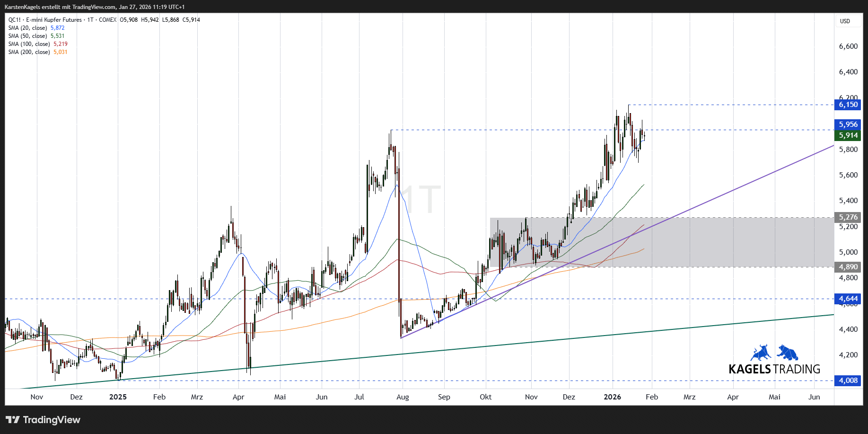Image resolution: width=868 pixels, height=434 pixels.
Task: Click the 2025 label on time axis
Action: 118,397
